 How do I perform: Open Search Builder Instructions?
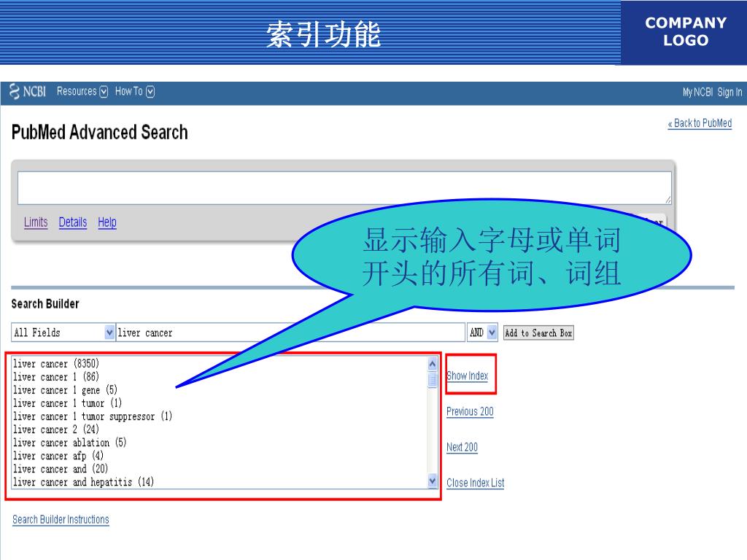(61, 519)
